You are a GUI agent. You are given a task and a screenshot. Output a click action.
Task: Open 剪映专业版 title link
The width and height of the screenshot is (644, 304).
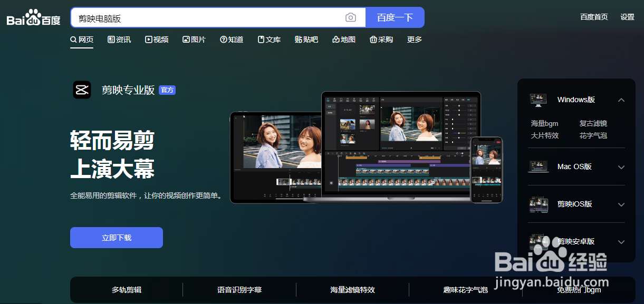[x=128, y=90]
